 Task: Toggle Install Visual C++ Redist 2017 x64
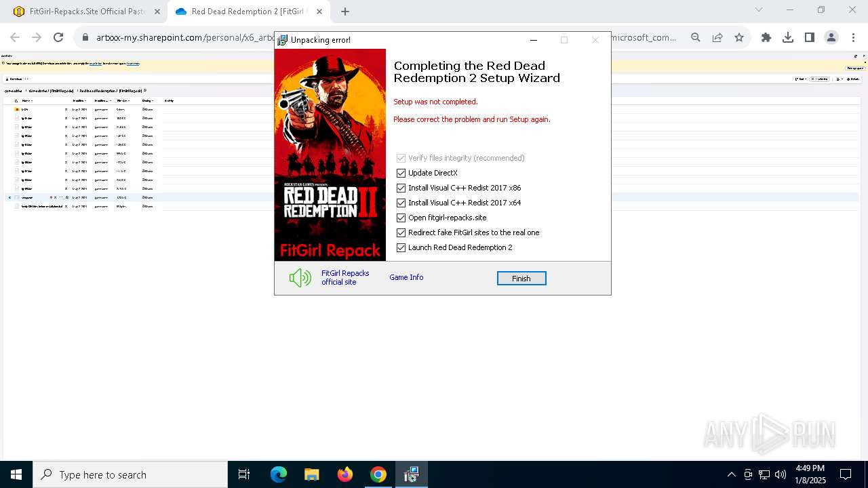pos(401,203)
